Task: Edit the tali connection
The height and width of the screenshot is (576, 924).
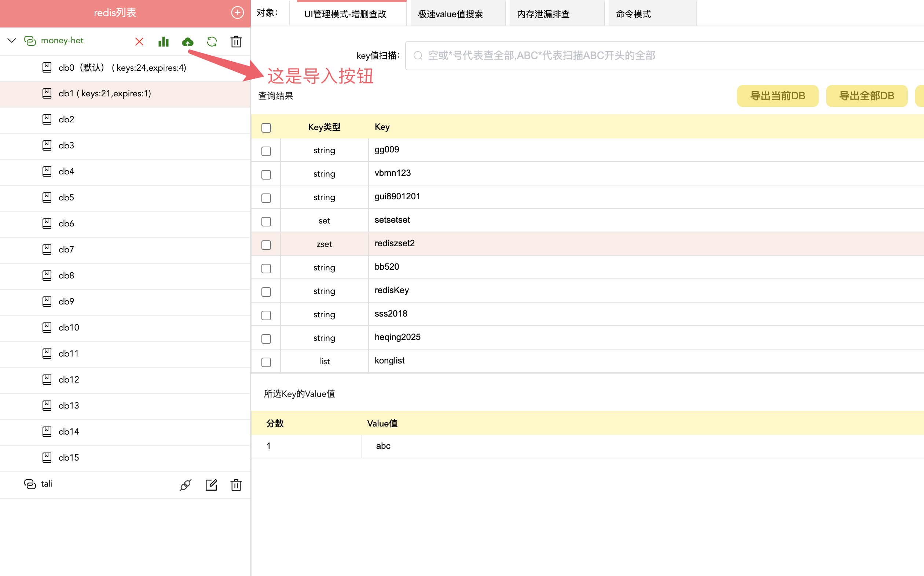Action: point(211,484)
